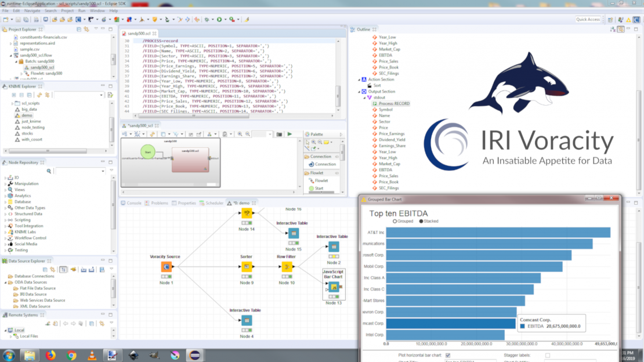
Task: Select the JavaScript Bar Chart node
Action: pos(334,287)
